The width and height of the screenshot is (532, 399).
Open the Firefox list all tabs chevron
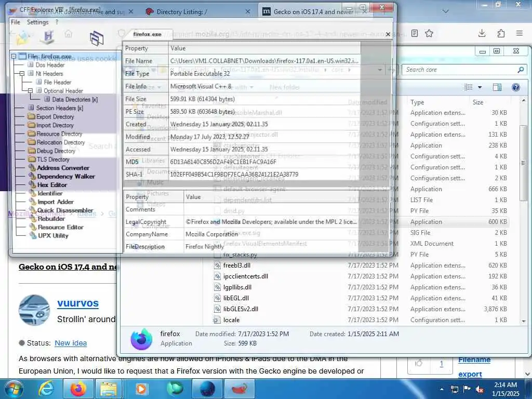coord(445,11)
